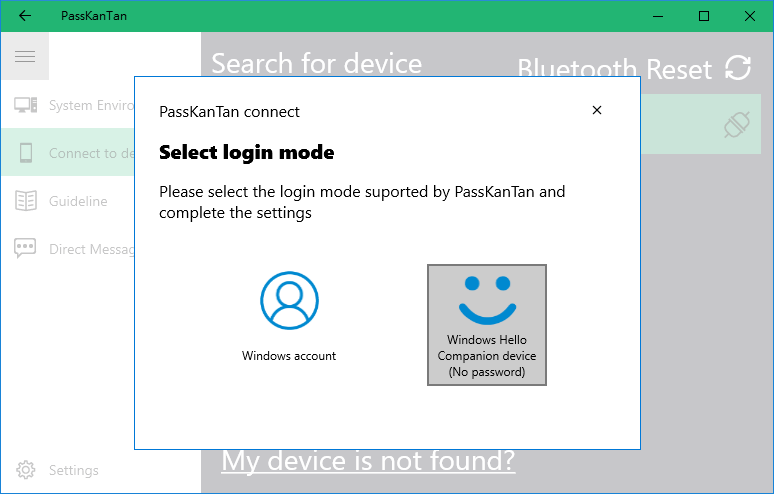Viewport: 774px width, 494px height.
Task: Open the My device is not found link
Action: pyautogui.click(x=368, y=461)
